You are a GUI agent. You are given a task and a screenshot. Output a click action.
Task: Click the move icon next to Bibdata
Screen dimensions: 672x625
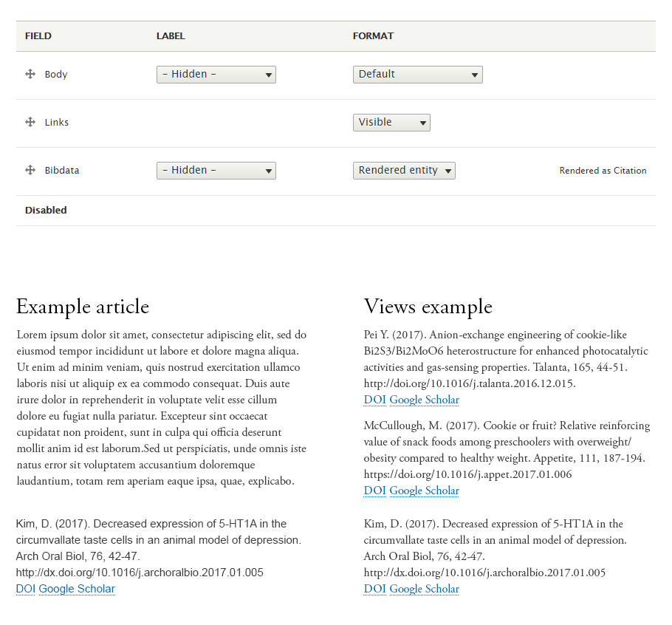click(x=30, y=170)
